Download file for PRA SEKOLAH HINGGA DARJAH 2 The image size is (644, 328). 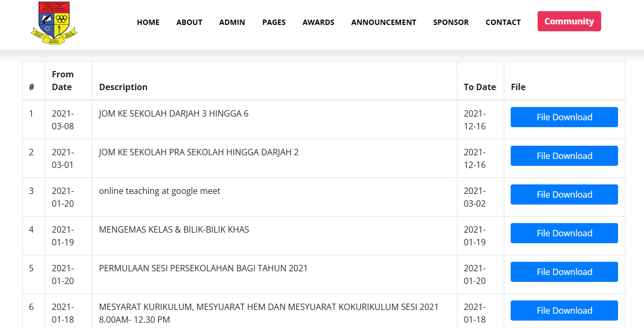[x=564, y=156]
